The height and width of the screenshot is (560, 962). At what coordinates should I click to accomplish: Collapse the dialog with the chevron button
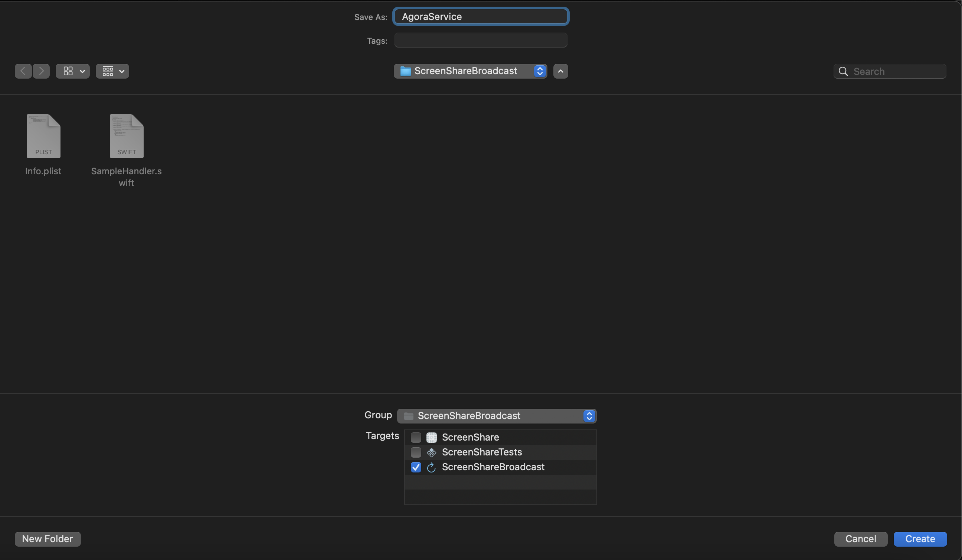tap(560, 71)
